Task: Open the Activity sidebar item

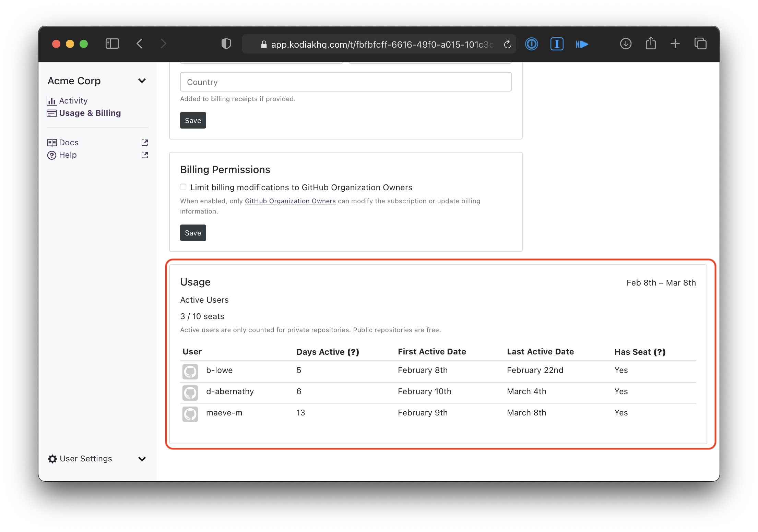Action: pyautogui.click(x=73, y=101)
